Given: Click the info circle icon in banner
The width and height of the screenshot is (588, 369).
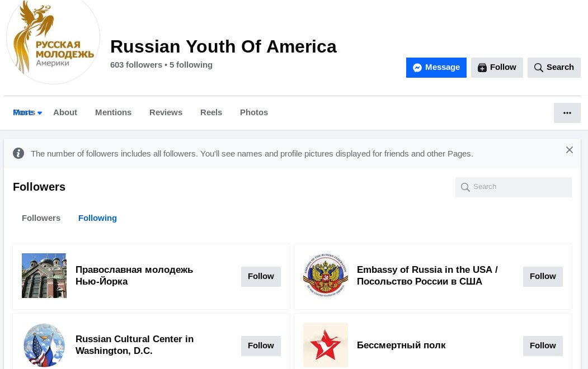Looking at the screenshot, I should click(x=18, y=153).
